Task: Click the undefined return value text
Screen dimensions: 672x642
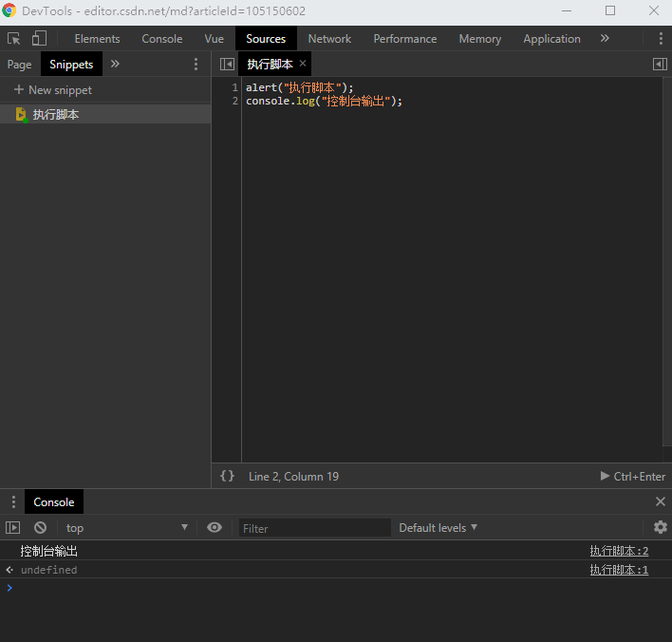Action: pyautogui.click(x=48, y=570)
